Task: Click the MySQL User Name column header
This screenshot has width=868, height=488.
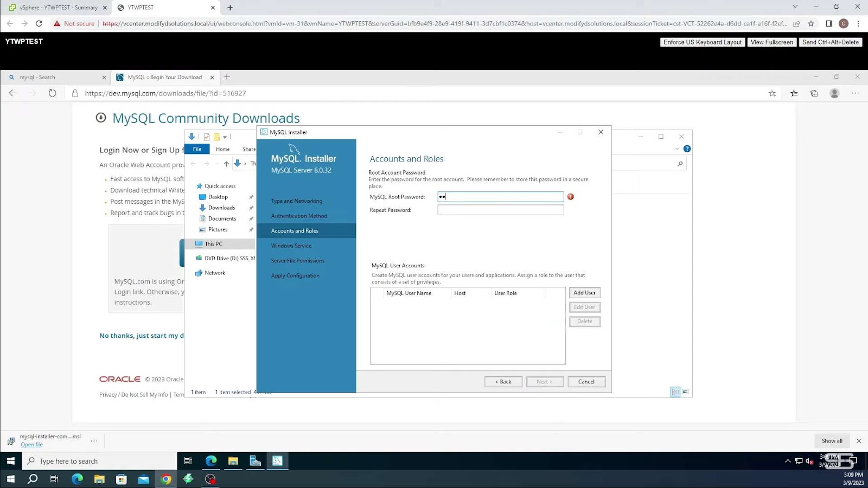Action: pyautogui.click(x=409, y=293)
